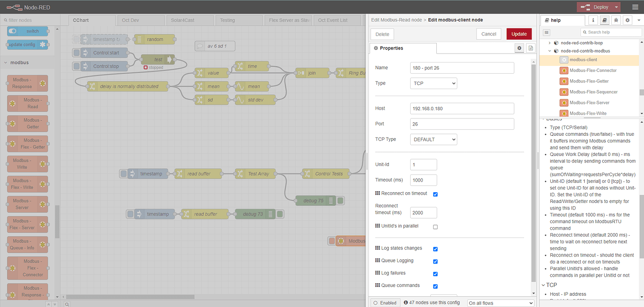The width and height of the screenshot is (644, 307).
Task: Click the Delete button in the edit panel
Action: click(382, 34)
